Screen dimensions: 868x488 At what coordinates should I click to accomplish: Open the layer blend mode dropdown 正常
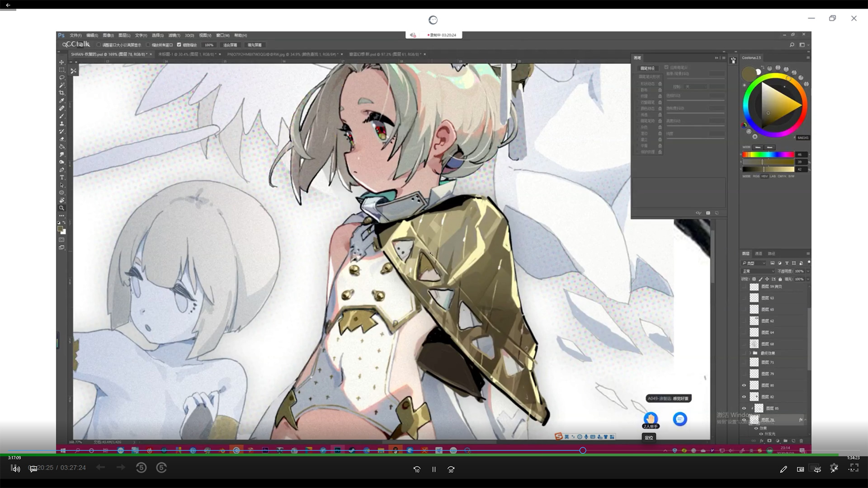pos(758,271)
